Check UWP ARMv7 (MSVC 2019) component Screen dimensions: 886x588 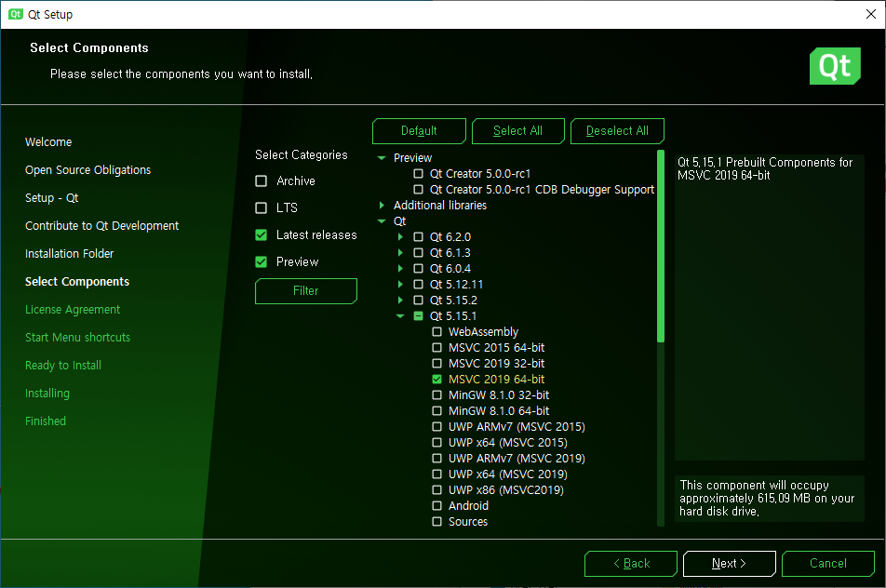click(x=436, y=458)
